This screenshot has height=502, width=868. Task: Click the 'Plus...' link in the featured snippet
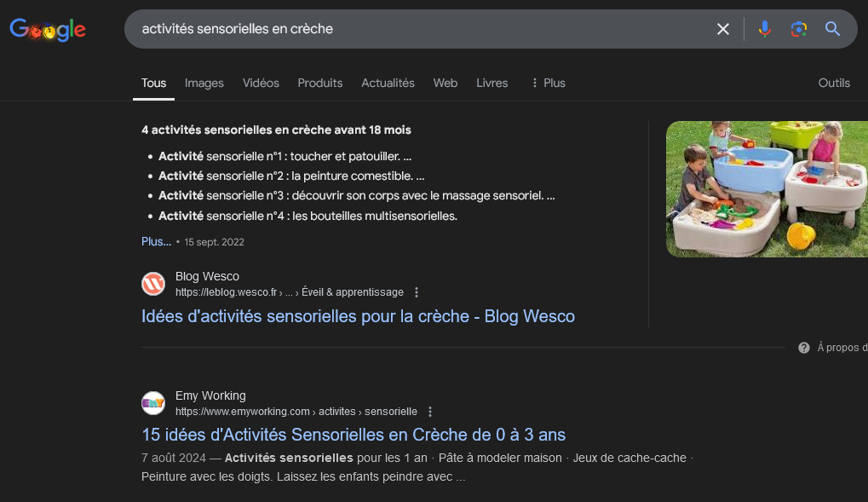(156, 241)
